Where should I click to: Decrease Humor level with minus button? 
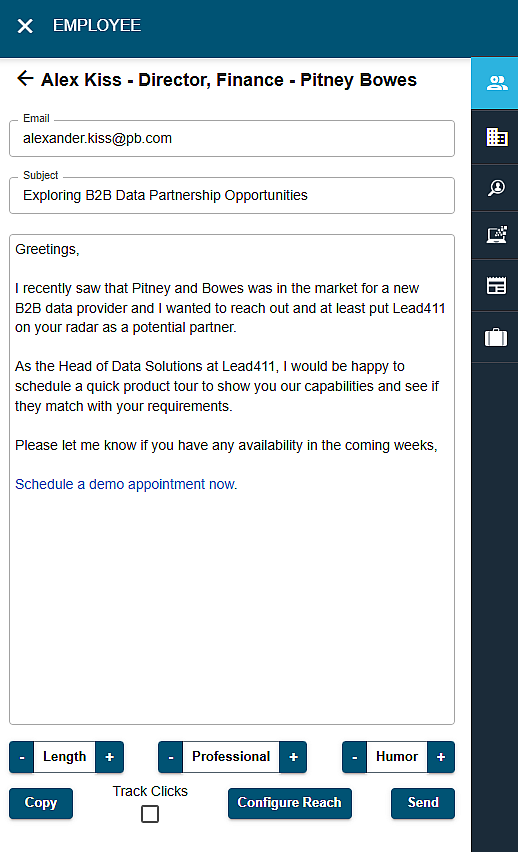(x=355, y=757)
